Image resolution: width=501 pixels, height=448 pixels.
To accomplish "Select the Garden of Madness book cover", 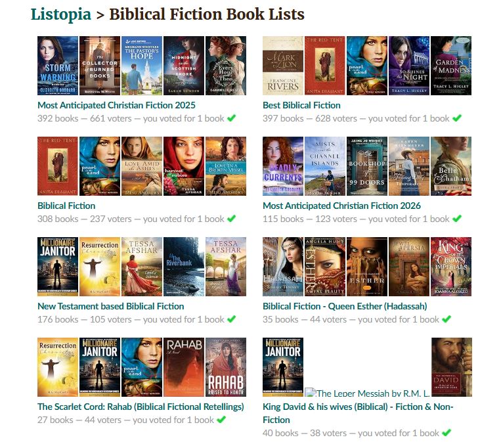I will (x=451, y=66).
